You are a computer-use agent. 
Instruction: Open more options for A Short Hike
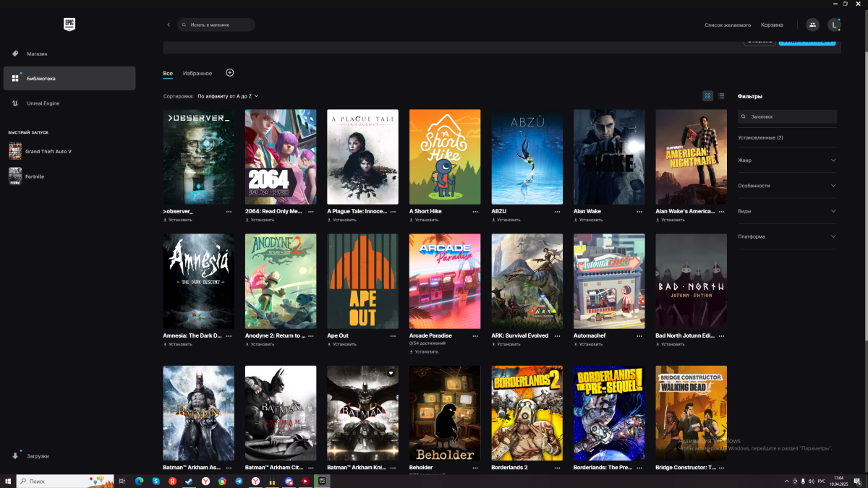click(x=475, y=212)
